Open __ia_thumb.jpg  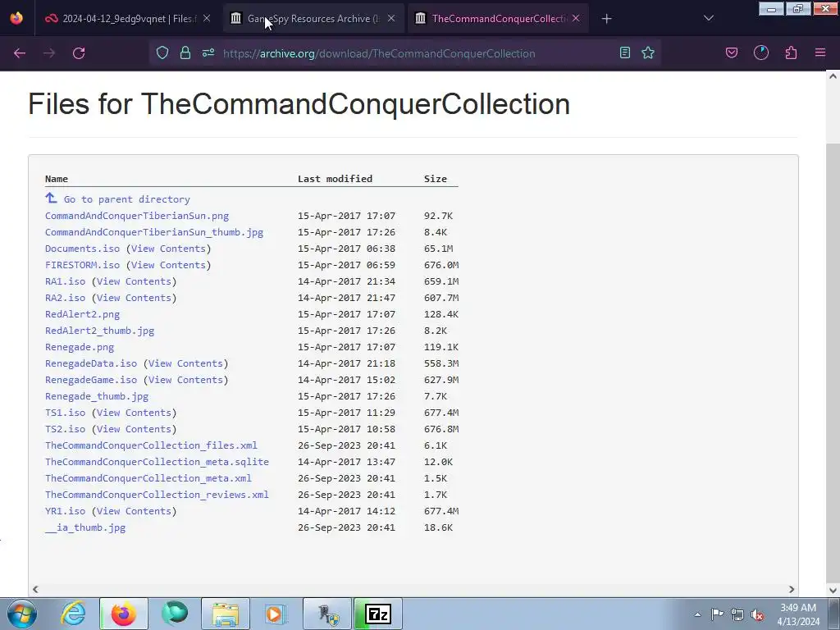[x=85, y=527]
